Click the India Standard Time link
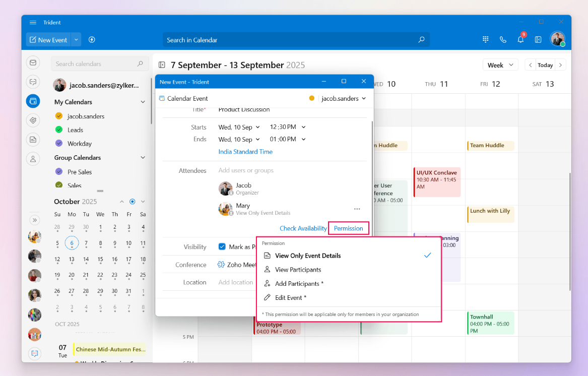The image size is (588, 376). point(245,152)
